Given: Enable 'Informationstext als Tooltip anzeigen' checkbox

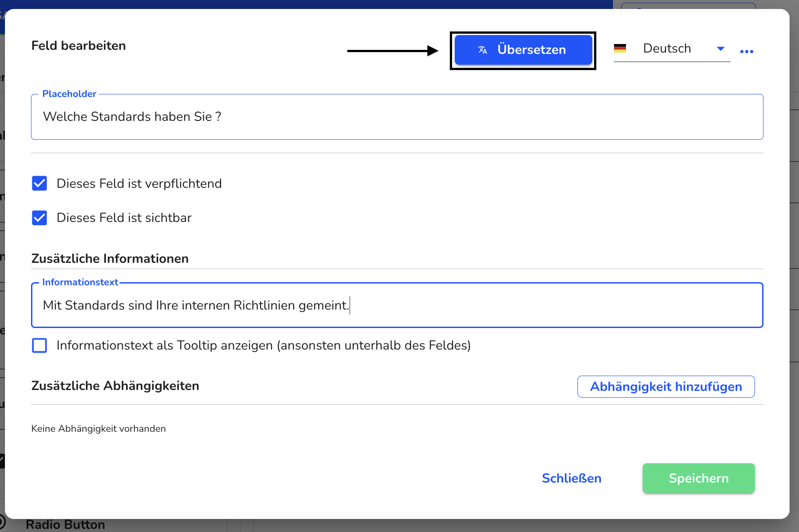Looking at the screenshot, I should coord(40,346).
